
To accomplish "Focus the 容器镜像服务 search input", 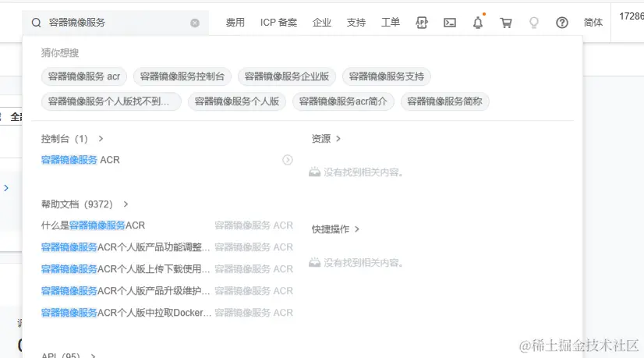I will click(117, 23).
